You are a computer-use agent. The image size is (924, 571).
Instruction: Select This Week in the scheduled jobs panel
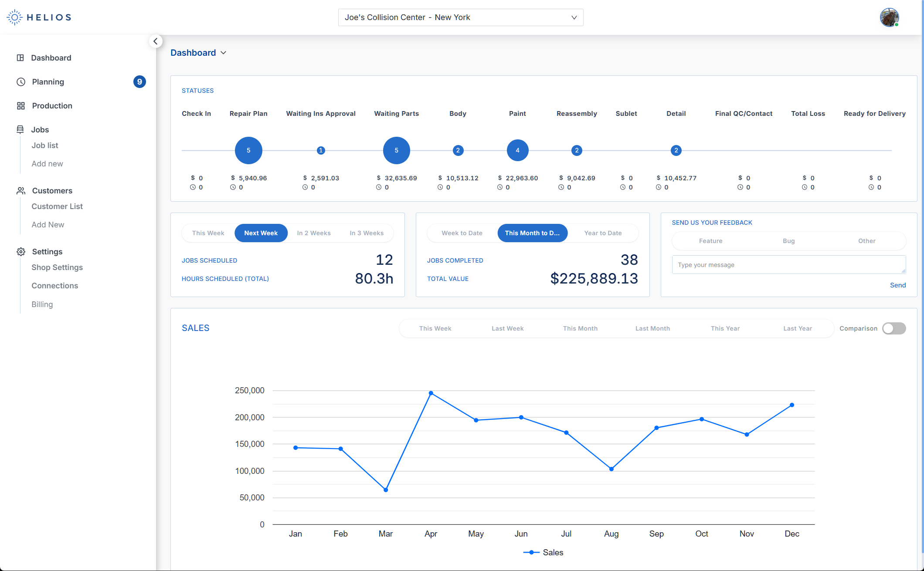click(x=208, y=233)
